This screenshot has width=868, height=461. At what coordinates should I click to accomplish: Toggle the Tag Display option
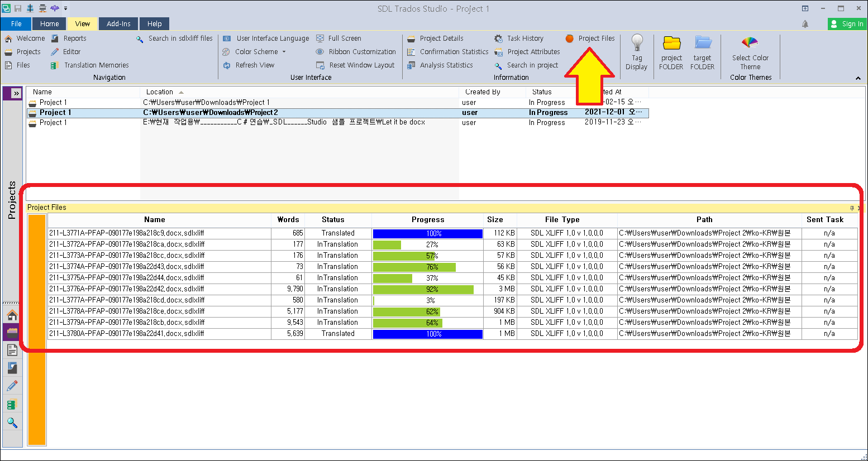(637, 53)
